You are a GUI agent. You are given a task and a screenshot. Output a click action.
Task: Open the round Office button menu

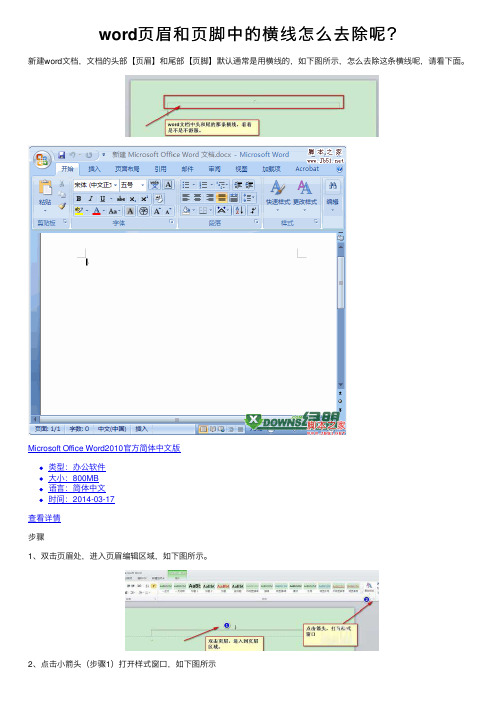click(42, 160)
